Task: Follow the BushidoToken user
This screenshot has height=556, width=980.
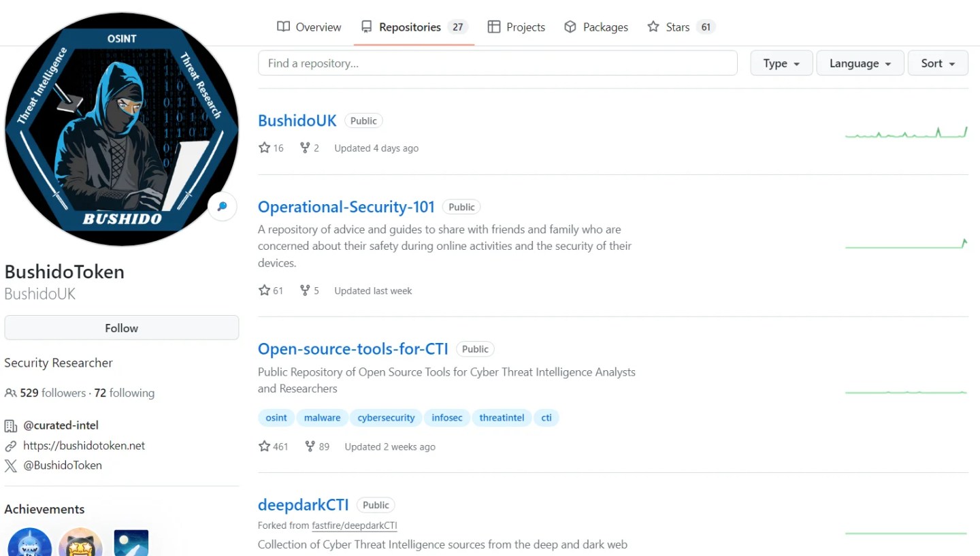Action: coord(122,328)
